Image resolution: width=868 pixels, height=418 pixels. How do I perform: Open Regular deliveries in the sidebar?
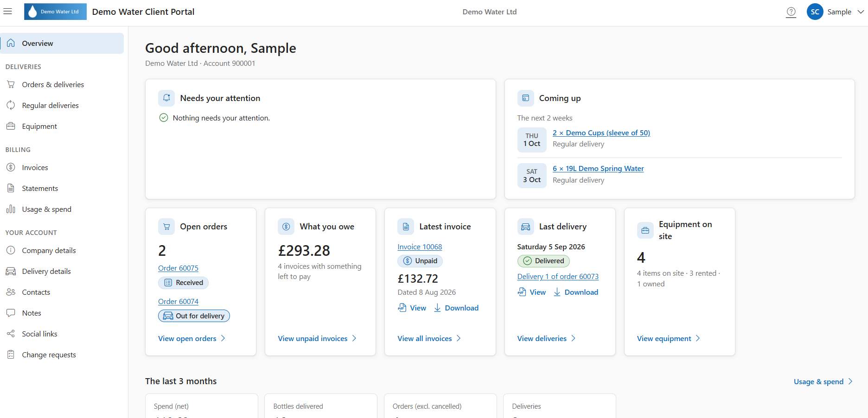click(x=62, y=105)
